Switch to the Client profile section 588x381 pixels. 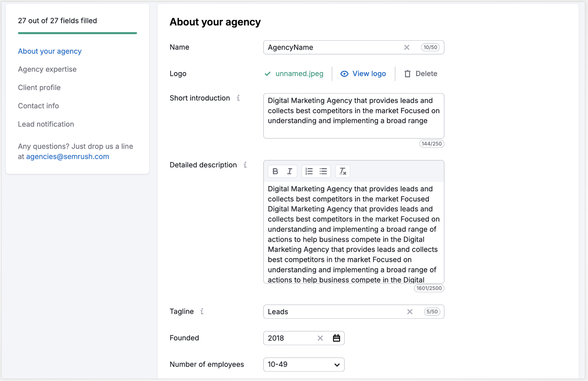[39, 88]
